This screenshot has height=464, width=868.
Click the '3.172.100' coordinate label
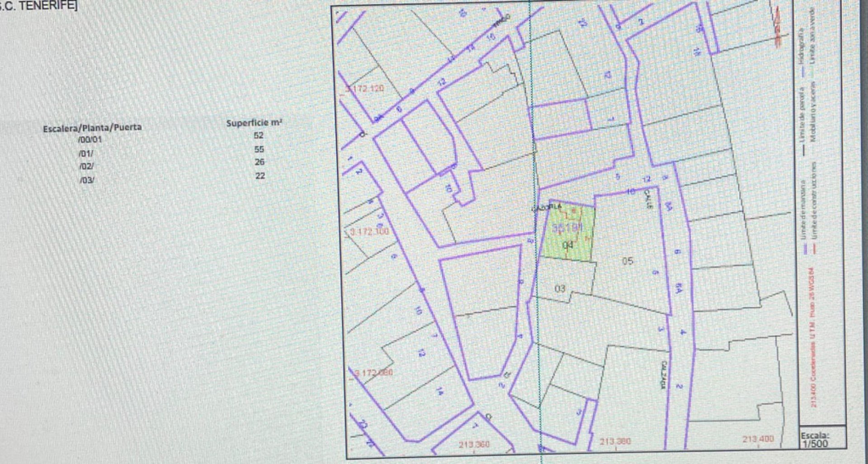(x=369, y=232)
